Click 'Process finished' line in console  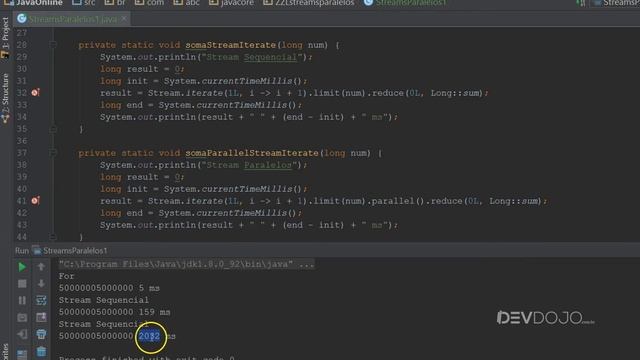(147, 358)
